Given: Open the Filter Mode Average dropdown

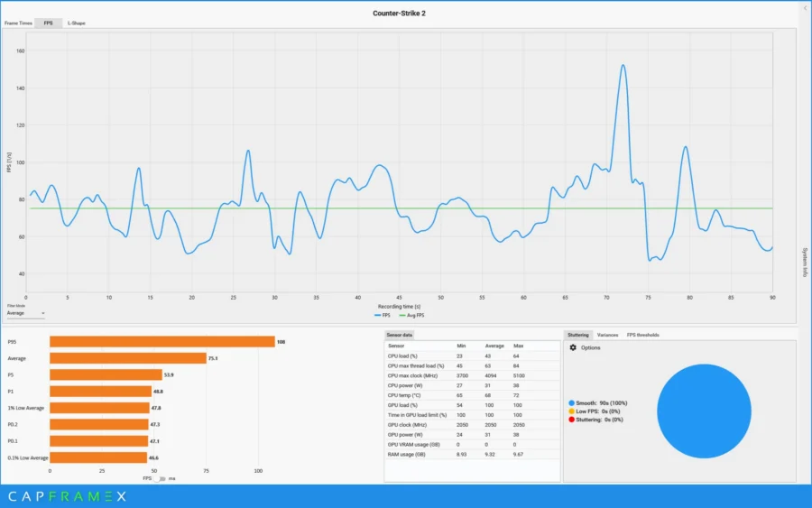Looking at the screenshot, I should pos(26,313).
